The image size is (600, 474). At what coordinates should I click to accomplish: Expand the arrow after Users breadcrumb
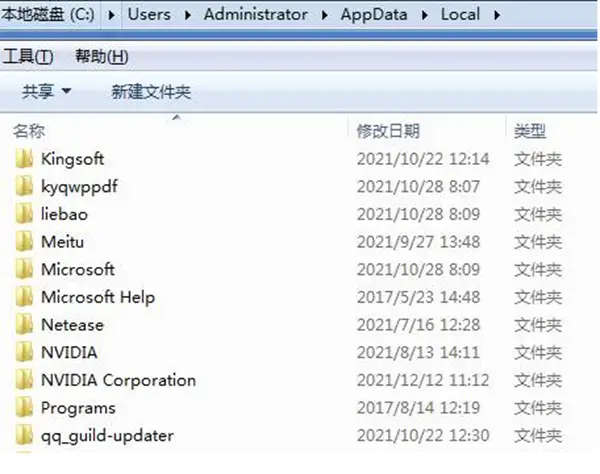point(188,15)
